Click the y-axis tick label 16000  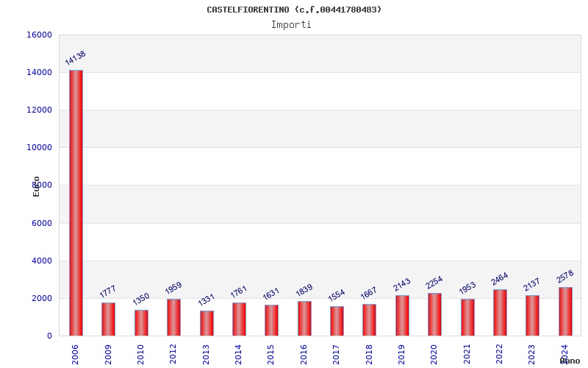[x=40, y=35]
